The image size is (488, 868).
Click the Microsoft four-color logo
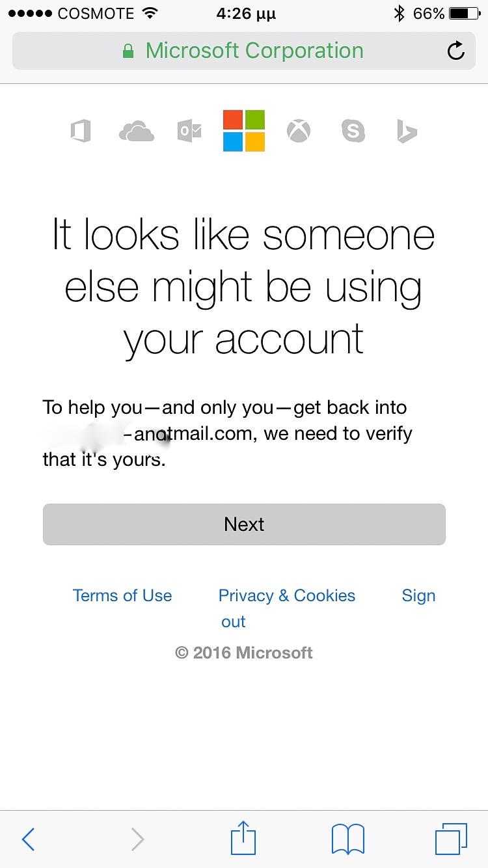pyautogui.click(x=244, y=131)
